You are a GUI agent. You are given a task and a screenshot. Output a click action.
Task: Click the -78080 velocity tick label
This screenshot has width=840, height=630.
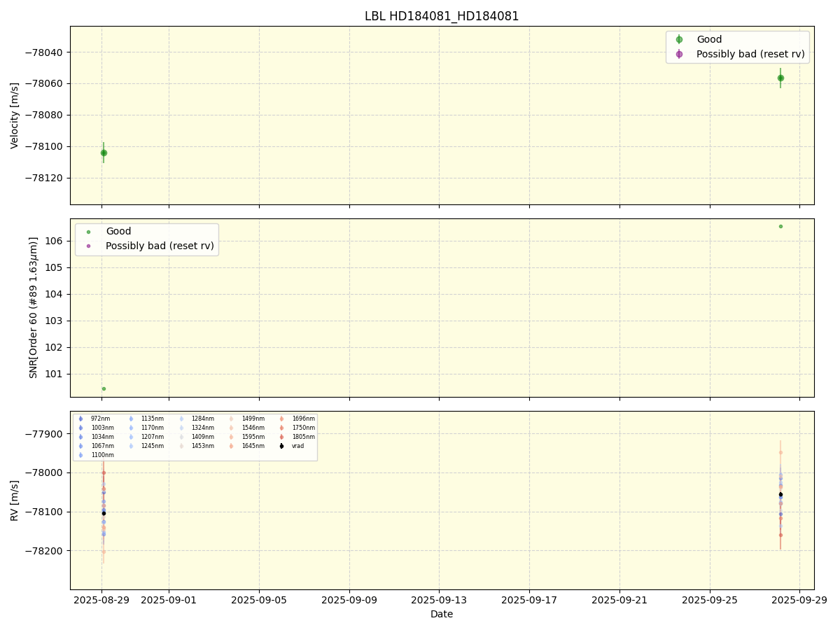click(x=45, y=115)
